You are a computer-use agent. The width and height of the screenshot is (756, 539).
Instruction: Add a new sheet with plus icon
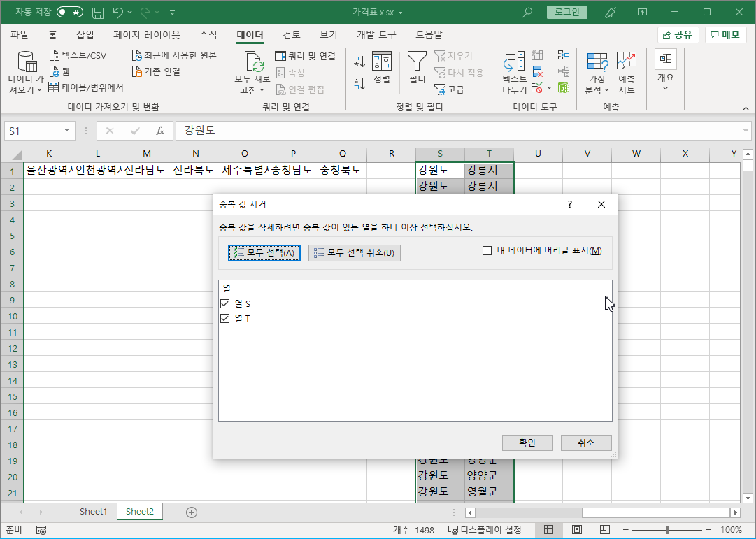(x=192, y=512)
